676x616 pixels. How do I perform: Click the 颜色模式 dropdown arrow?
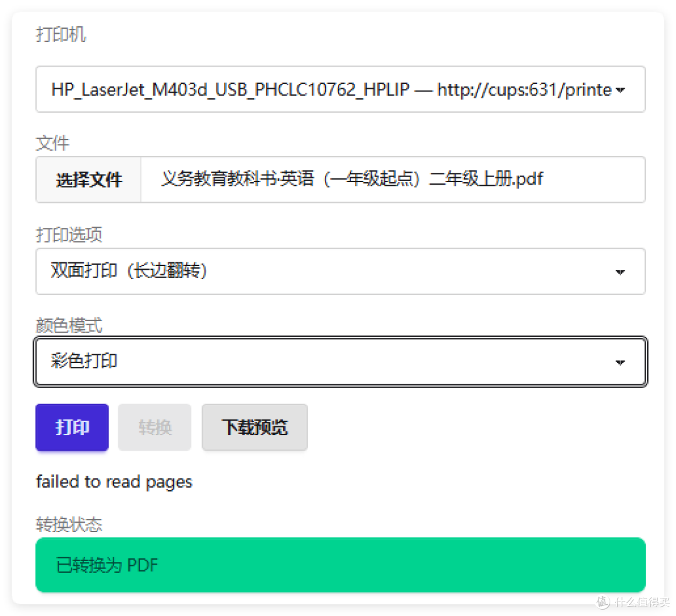[x=620, y=362]
